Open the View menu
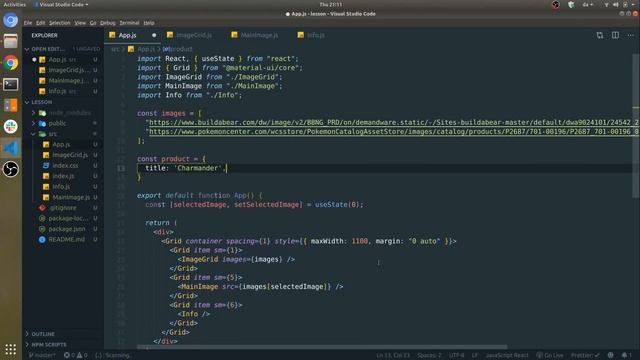Viewport: 640px width, 360px height. tap(80, 23)
